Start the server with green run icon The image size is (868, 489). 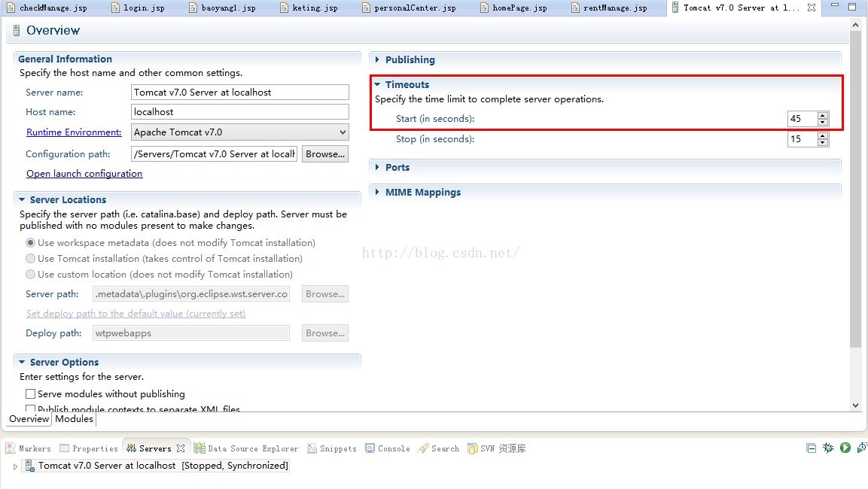(845, 448)
